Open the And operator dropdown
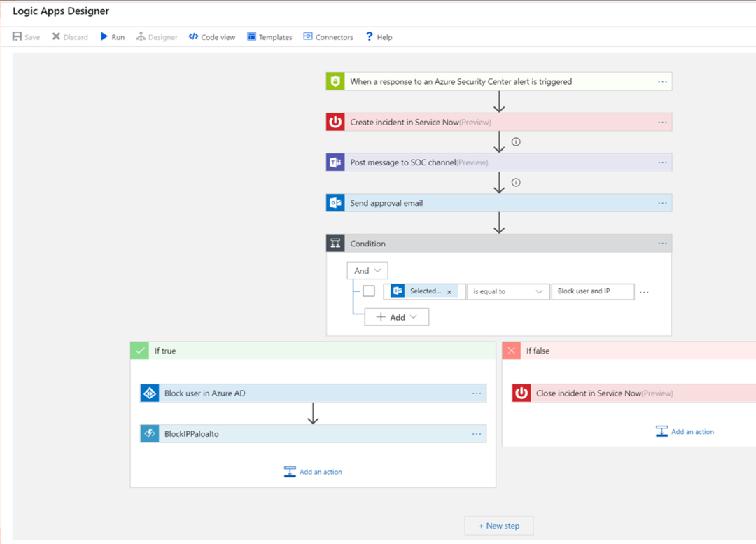Image resolution: width=756 pixels, height=544 pixels. point(367,270)
